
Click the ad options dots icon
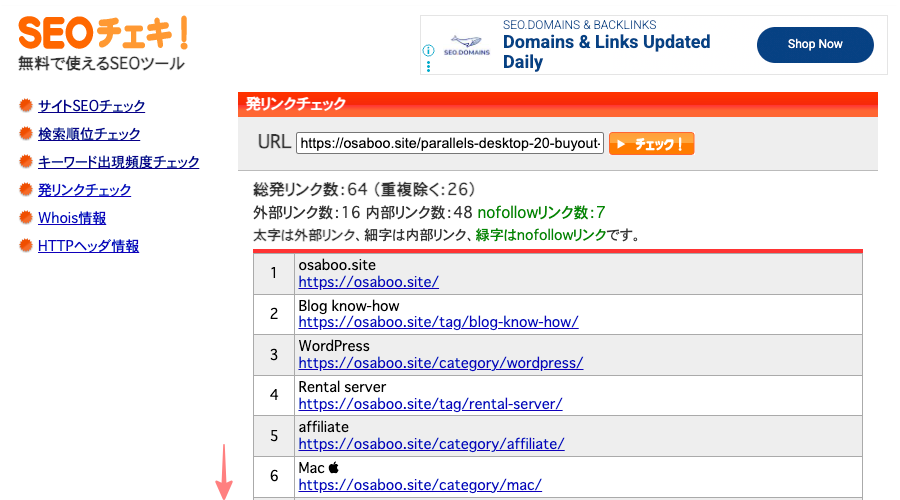pos(428,66)
